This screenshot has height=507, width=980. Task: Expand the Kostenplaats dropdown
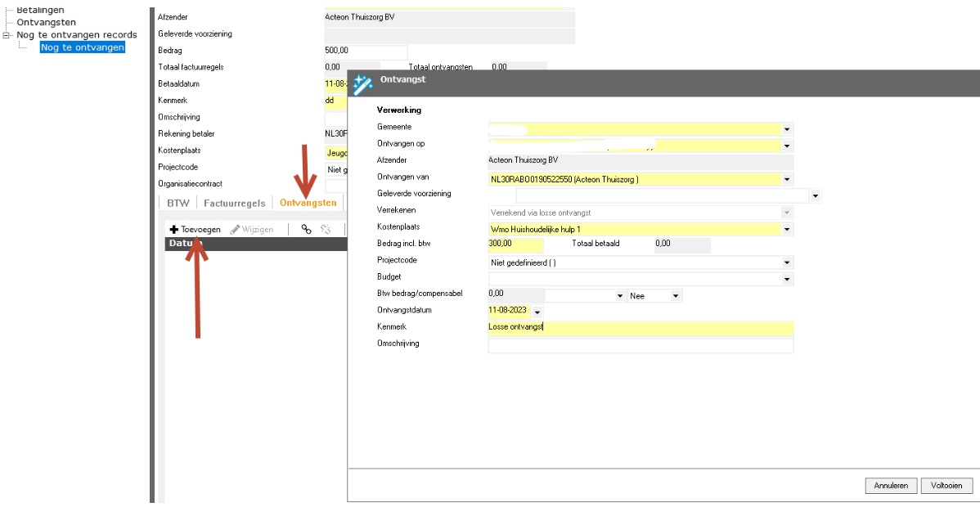point(787,230)
